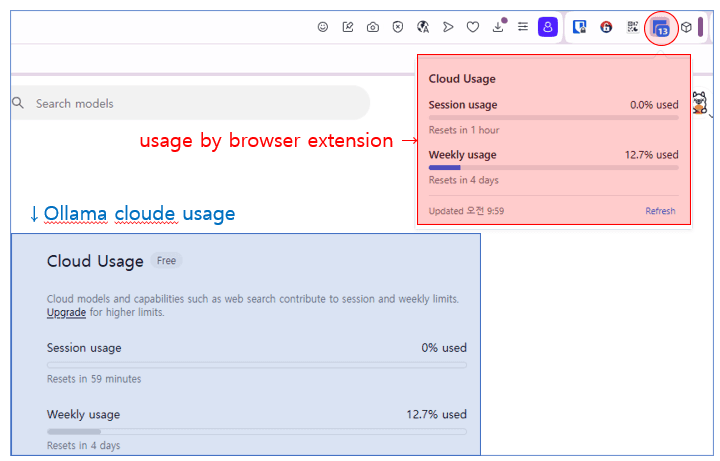Click the usage extension icon with 13 badge
Image resolution: width=720 pixels, height=461 pixels.
pyautogui.click(x=661, y=28)
